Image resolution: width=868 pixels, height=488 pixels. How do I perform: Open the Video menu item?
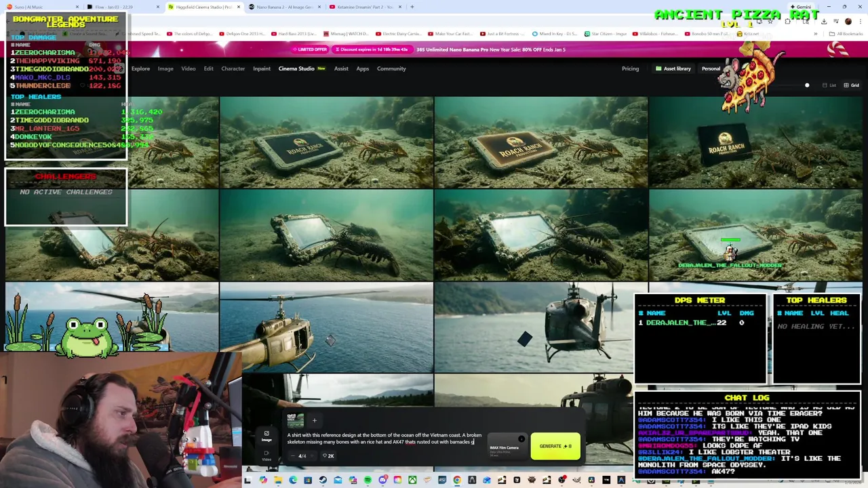(189, 68)
